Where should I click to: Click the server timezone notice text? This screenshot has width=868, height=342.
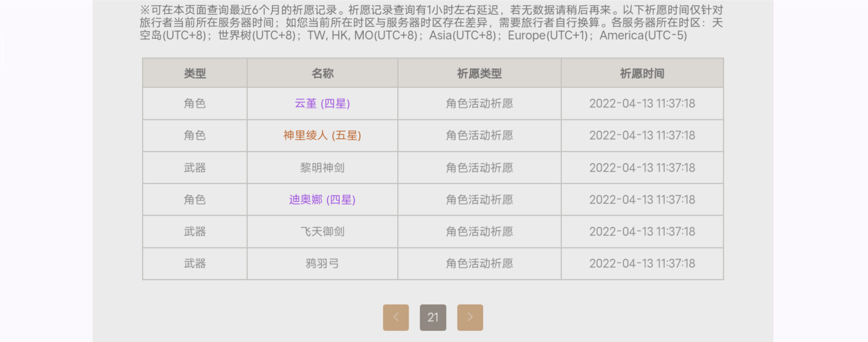(431, 23)
